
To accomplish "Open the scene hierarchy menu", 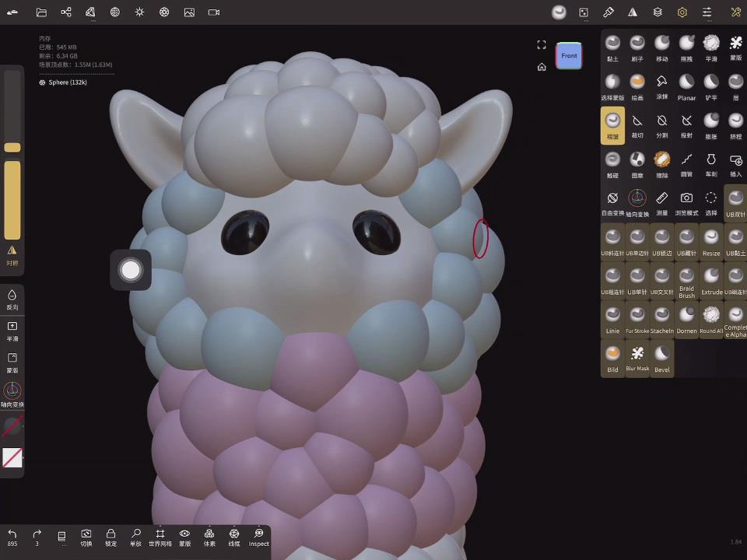I will [x=66, y=12].
